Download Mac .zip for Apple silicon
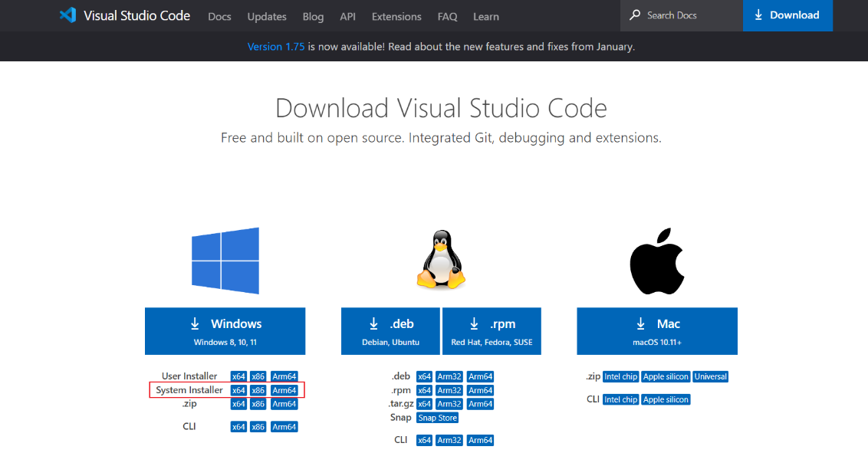This screenshot has width=868, height=453. [666, 376]
